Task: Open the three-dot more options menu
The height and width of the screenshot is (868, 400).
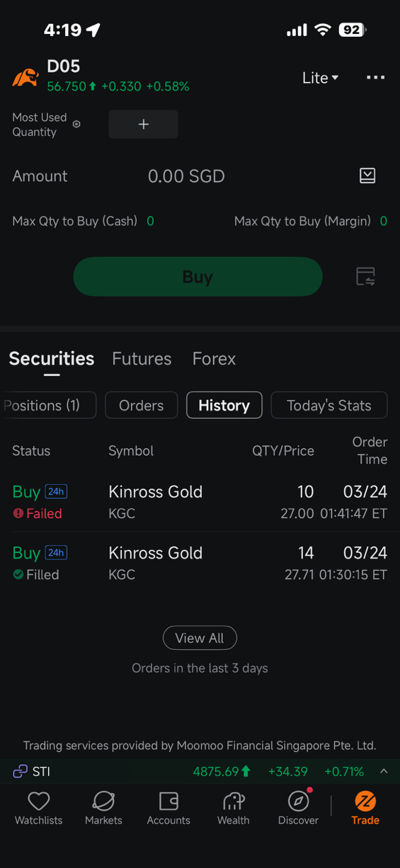Action: coord(375,77)
